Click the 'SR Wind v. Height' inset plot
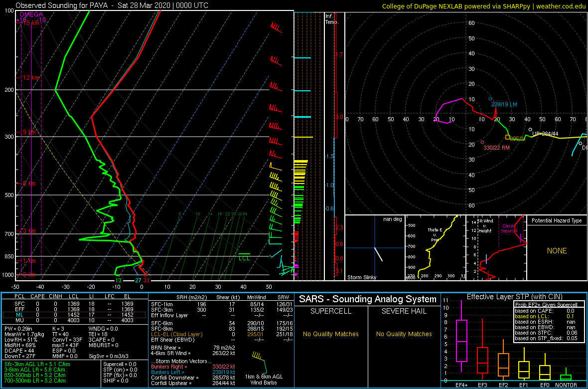The image size is (588, 389). [x=495, y=248]
